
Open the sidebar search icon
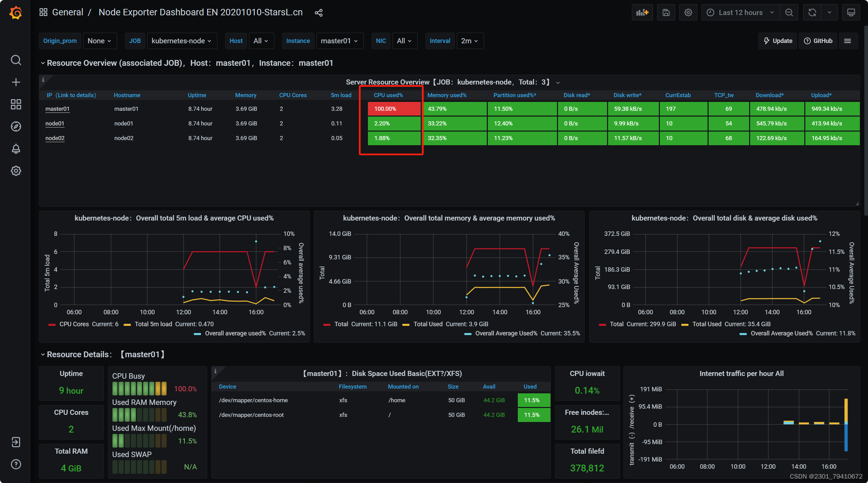click(x=16, y=60)
